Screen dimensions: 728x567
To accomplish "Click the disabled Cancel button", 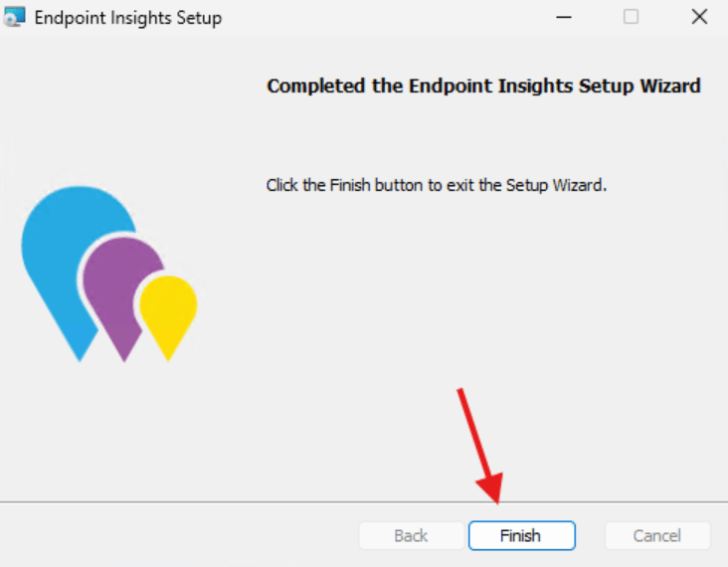I will (x=657, y=536).
